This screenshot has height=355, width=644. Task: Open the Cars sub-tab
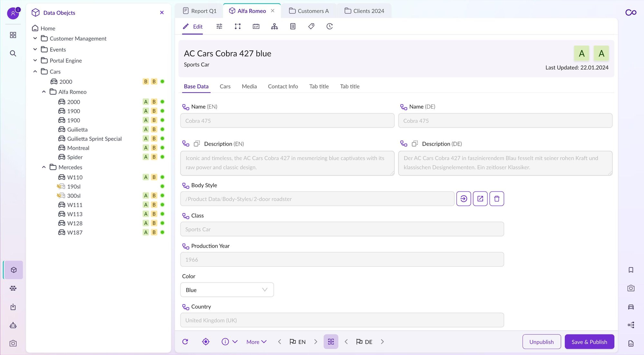pyautogui.click(x=225, y=86)
